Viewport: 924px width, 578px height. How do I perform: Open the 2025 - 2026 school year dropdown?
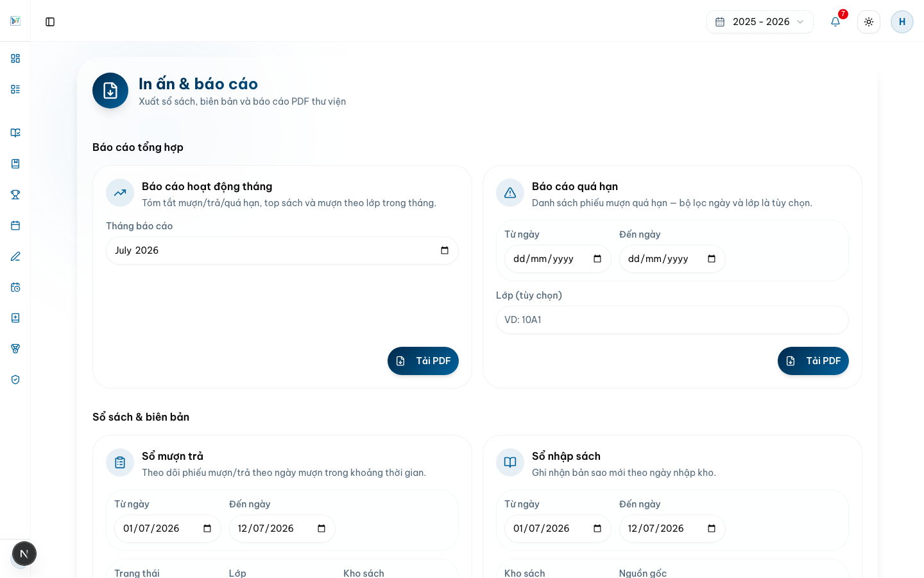tap(760, 22)
